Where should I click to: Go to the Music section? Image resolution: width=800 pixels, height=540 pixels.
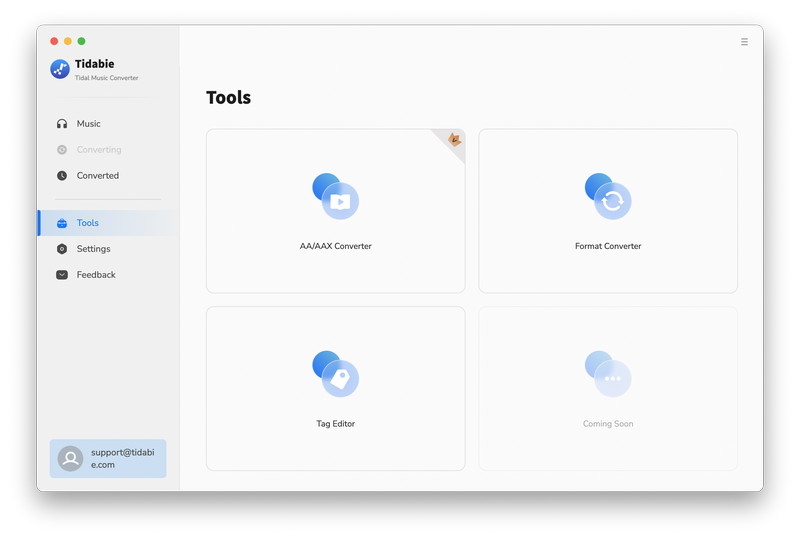(x=89, y=124)
